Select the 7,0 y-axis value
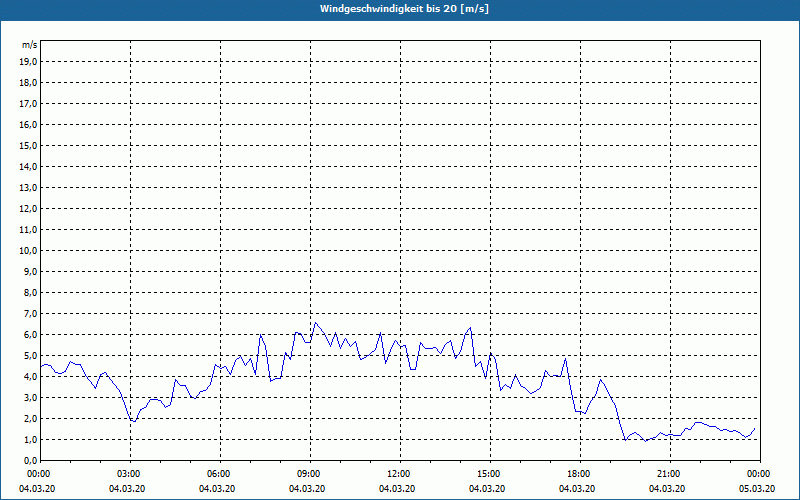 tap(30, 313)
